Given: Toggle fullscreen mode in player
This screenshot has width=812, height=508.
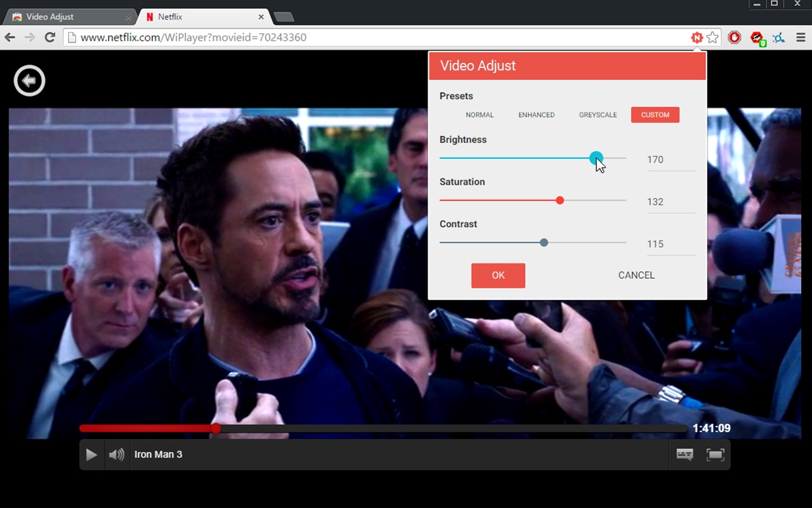Looking at the screenshot, I should (x=715, y=455).
